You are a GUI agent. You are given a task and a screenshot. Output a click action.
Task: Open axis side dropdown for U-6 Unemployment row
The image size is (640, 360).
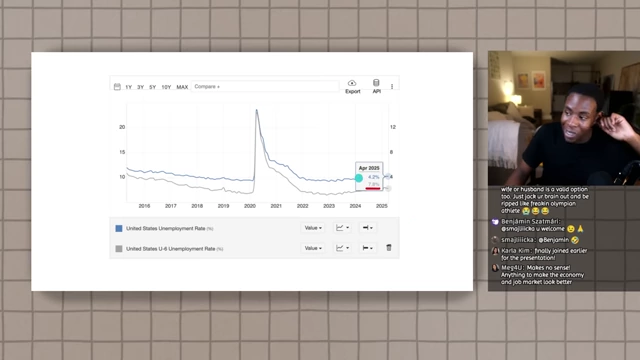[x=367, y=248]
